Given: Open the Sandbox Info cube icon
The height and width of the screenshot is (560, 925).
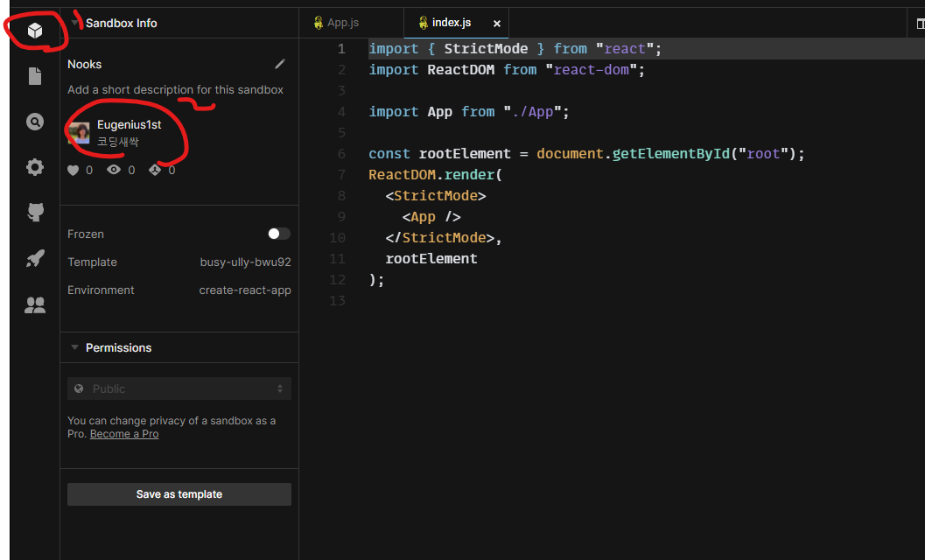Looking at the screenshot, I should point(35,30).
